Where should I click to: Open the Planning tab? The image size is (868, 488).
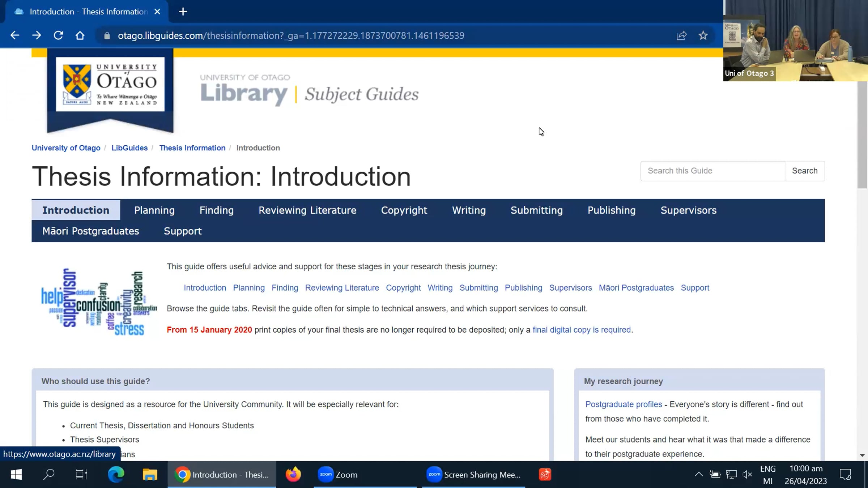[x=154, y=210]
